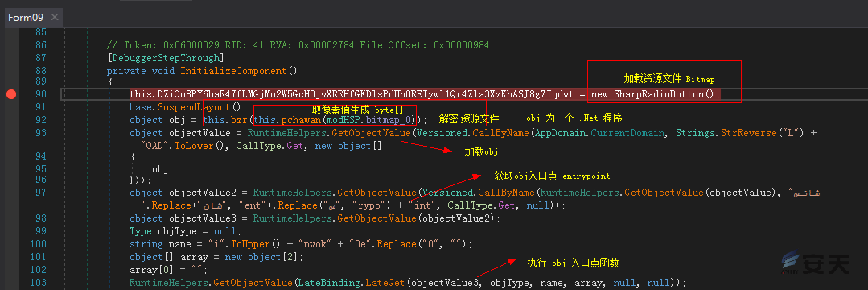This screenshot has height=290, width=868.
Task: Click CurrentDomain property on line 93
Action: click(627, 133)
